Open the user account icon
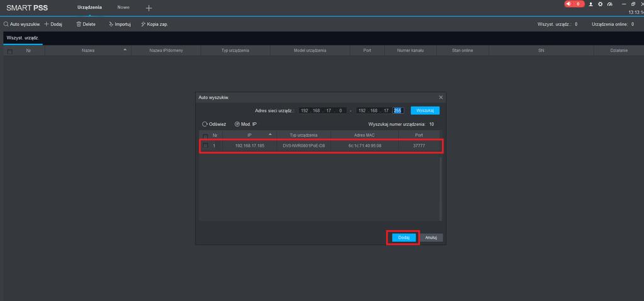Screen dimensions: 644x301 point(591,4)
